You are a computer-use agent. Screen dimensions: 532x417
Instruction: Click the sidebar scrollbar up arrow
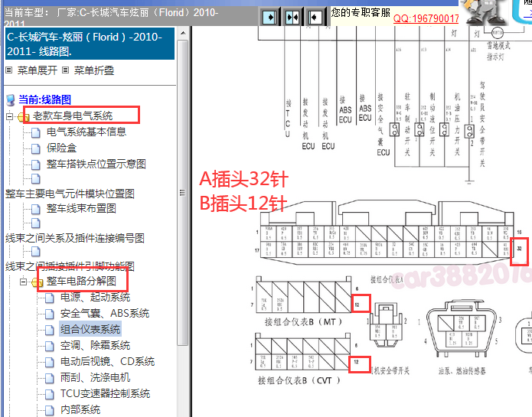tap(183, 33)
